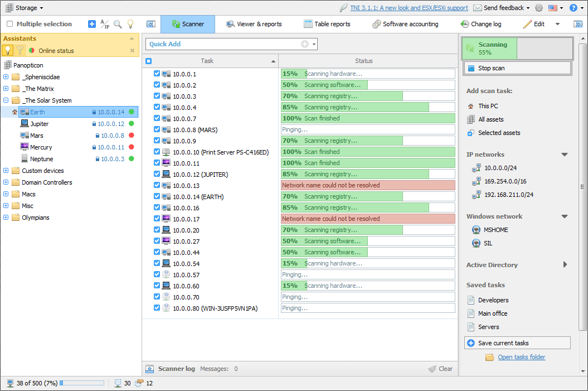The image size is (588, 391).
Task: Uncheck the 10.0.0.80 (WIN-3USFP5VN1PA) checkbox
Action: click(157, 308)
